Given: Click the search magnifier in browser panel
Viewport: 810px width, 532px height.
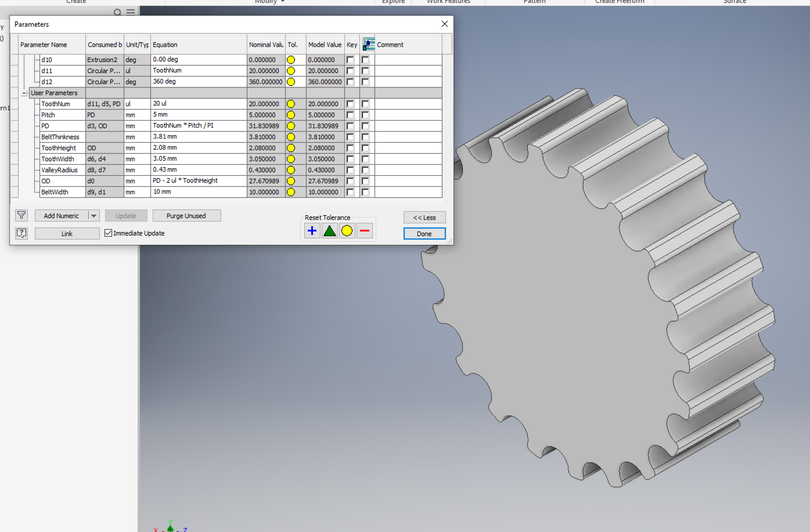Looking at the screenshot, I should coord(117,12).
